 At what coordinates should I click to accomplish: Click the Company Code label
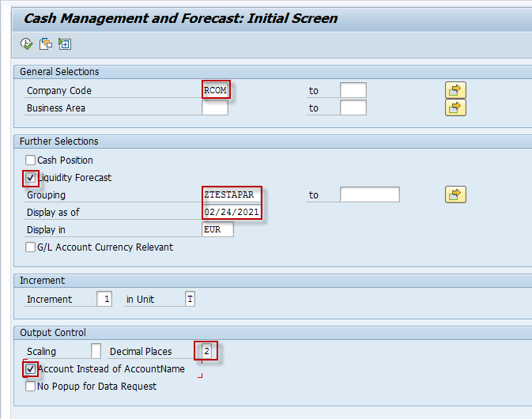click(x=59, y=91)
